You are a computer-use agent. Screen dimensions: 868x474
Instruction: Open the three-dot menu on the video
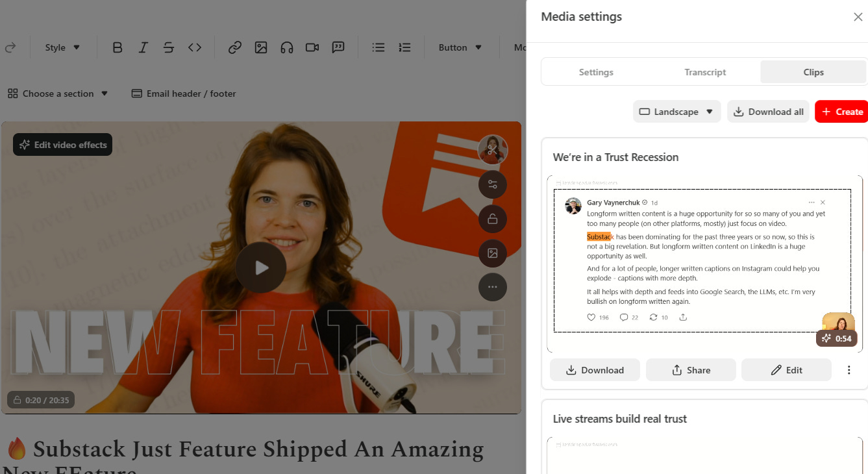click(x=493, y=287)
